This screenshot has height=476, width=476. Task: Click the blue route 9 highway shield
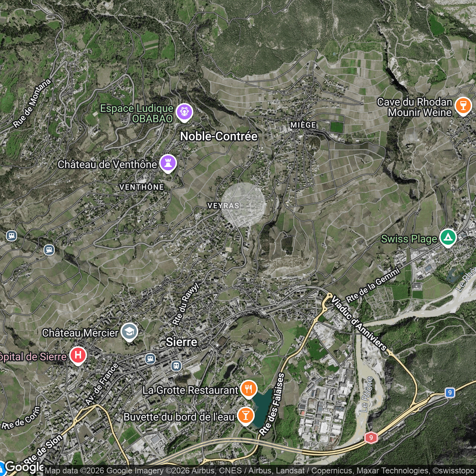click(450, 393)
